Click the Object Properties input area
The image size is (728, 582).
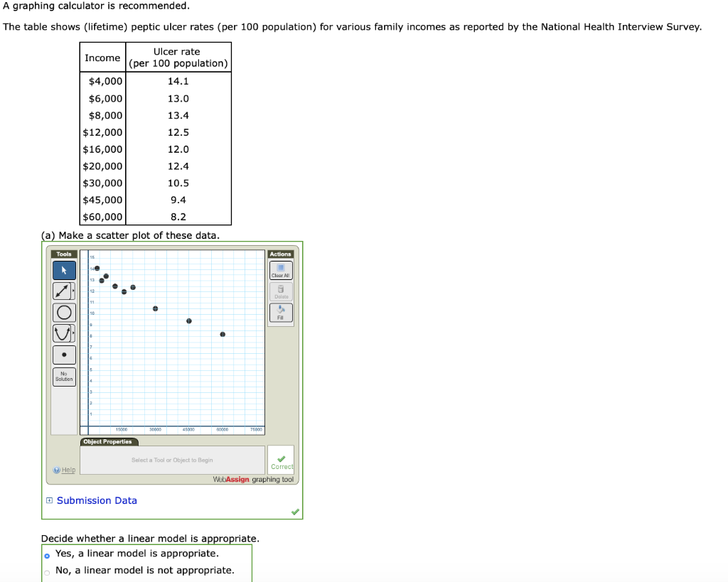[x=171, y=460]
